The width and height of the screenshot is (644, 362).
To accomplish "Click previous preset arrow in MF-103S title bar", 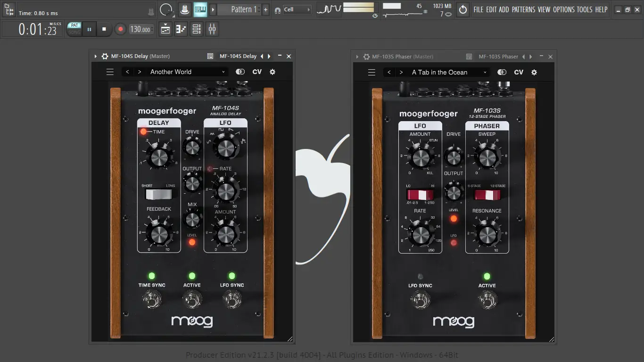I will pyautogui.click(x=523, y=57).
